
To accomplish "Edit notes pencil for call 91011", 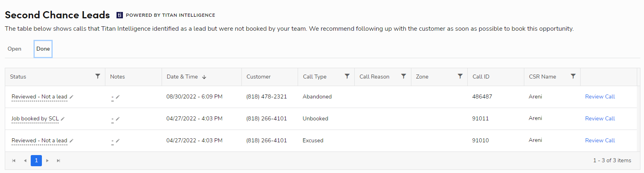I will pos(118,119).
